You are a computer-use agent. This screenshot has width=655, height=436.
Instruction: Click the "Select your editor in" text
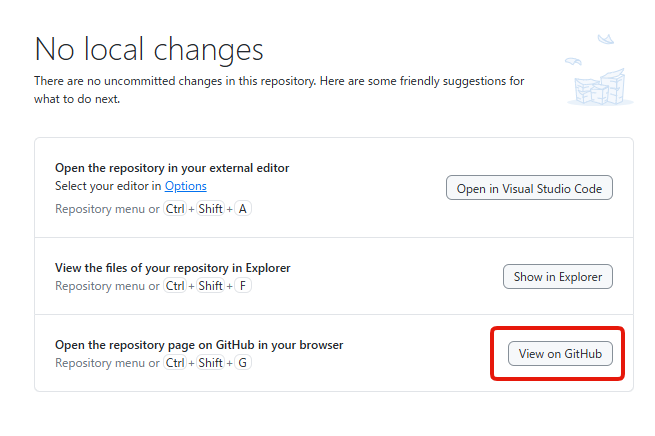pos(108,186)
